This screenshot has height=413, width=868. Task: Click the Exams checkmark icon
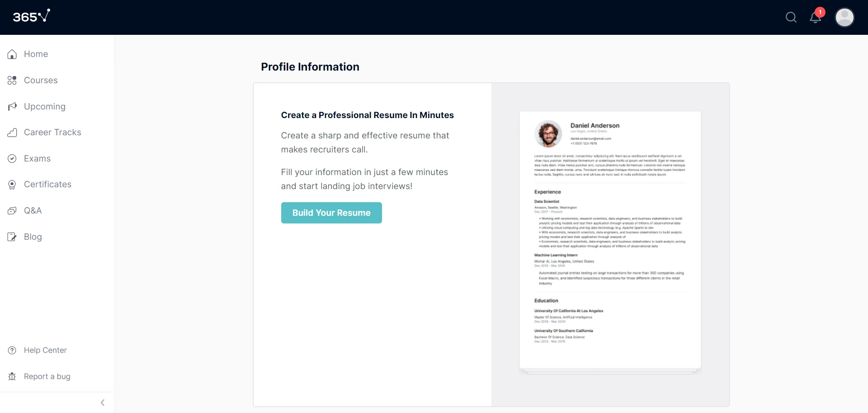click(12, 159)
